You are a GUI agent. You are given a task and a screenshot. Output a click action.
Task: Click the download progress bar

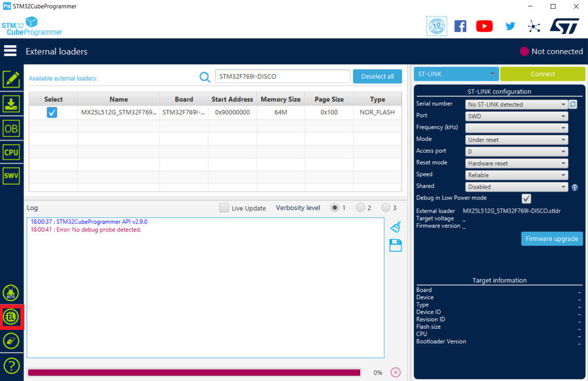point(194,372)
